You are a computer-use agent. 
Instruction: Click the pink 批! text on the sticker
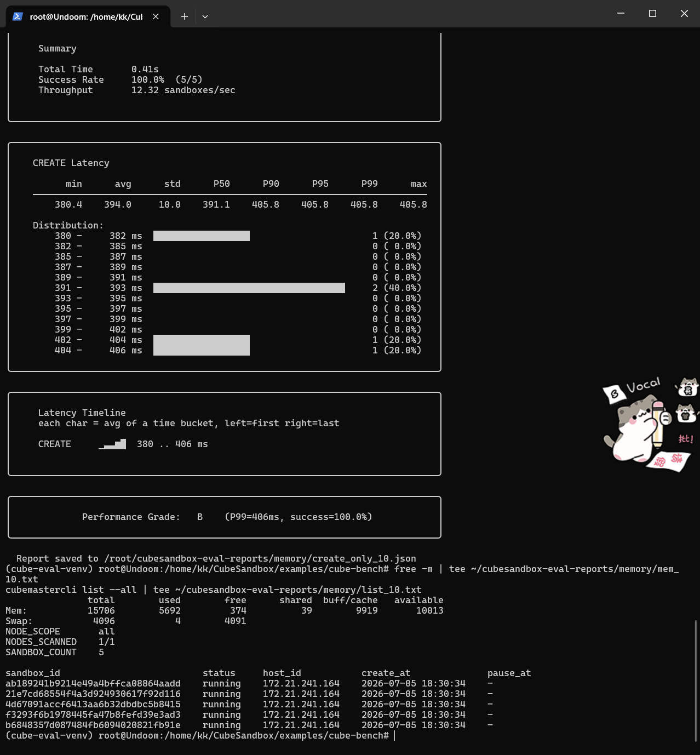[686, 438]
